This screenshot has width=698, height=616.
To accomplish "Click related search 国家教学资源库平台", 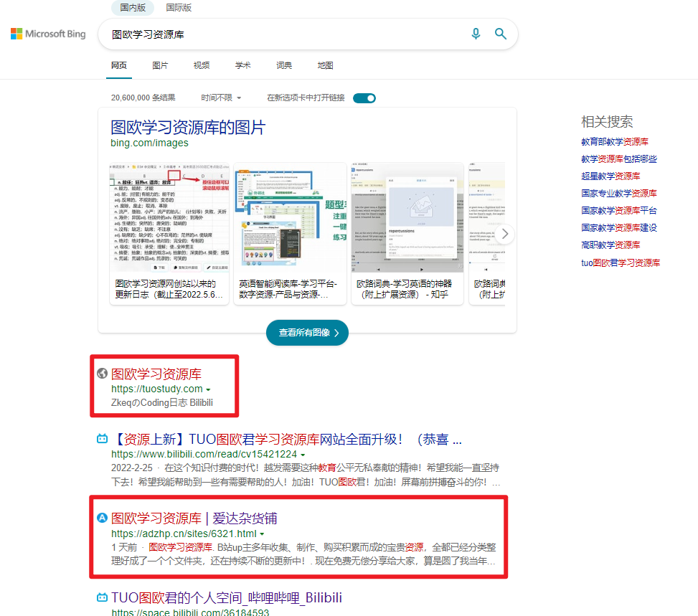I will 619,211.
